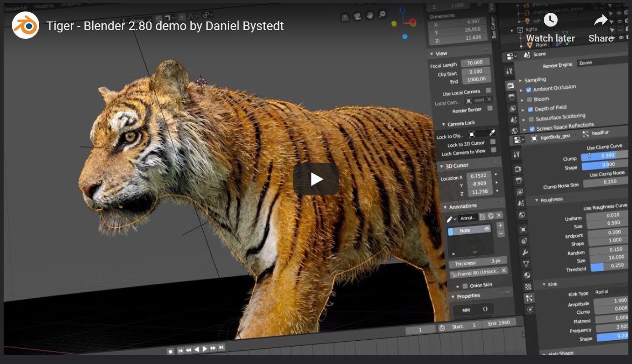
Task: Enable the Bloom checkbox
Action: (529, 100)
